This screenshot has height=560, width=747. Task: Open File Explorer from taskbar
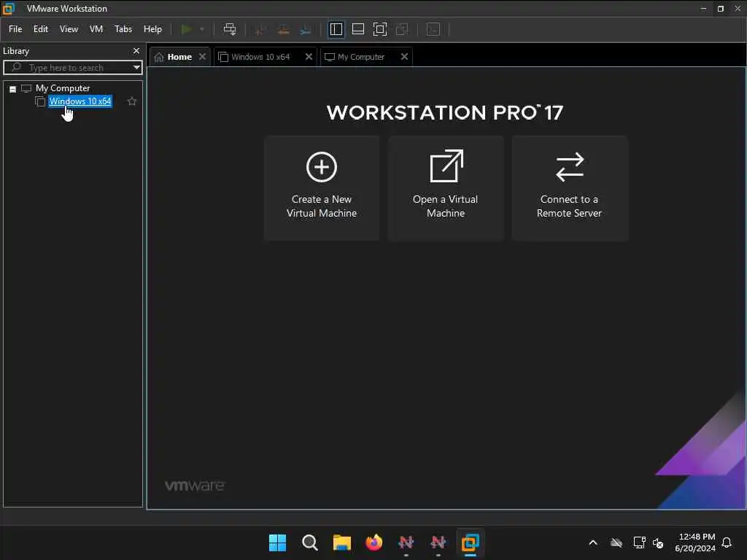point(341,542)
